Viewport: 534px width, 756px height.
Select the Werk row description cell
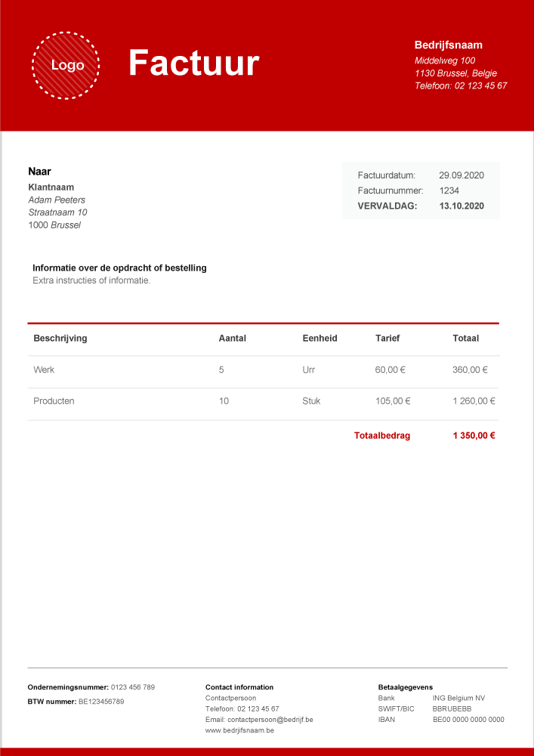tap(44, 370)
